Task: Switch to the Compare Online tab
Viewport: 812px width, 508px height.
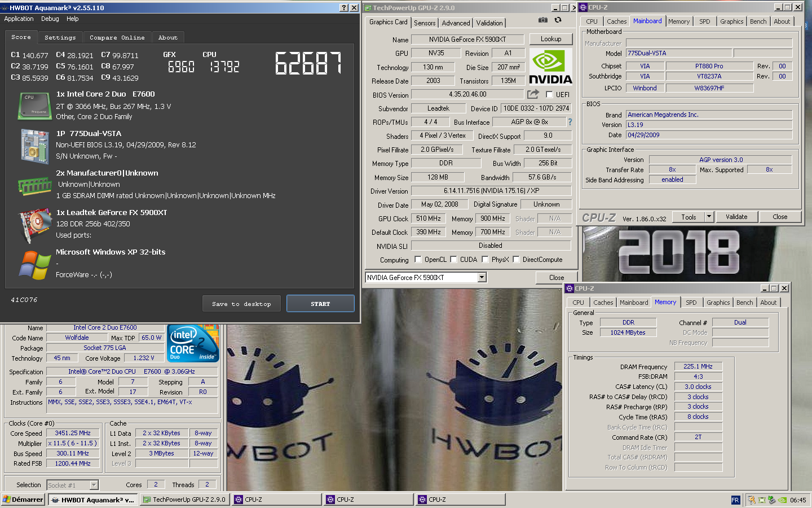Action: [117, 38]
